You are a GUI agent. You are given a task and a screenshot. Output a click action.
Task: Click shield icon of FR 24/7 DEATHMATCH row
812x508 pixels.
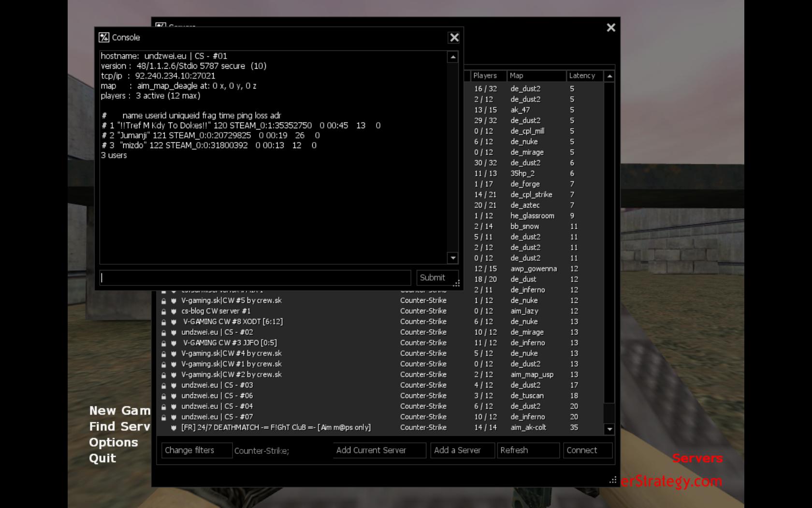[x=174, y=428]
